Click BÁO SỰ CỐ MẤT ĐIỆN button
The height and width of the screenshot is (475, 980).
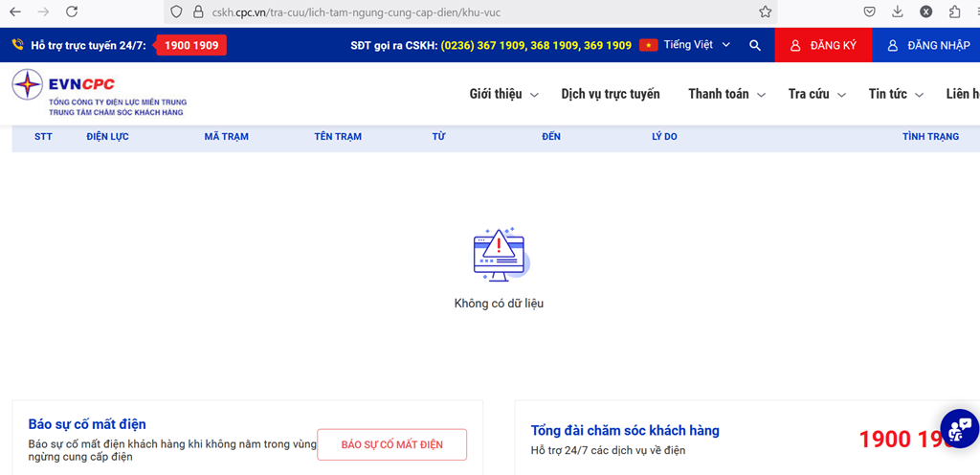click(x=391, y=445)
